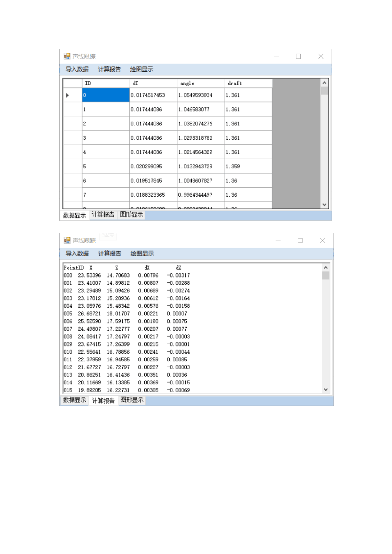Click angle cell 1.046583077
The width and height of the screenshot is (392, 554).
tap(201, 110)
